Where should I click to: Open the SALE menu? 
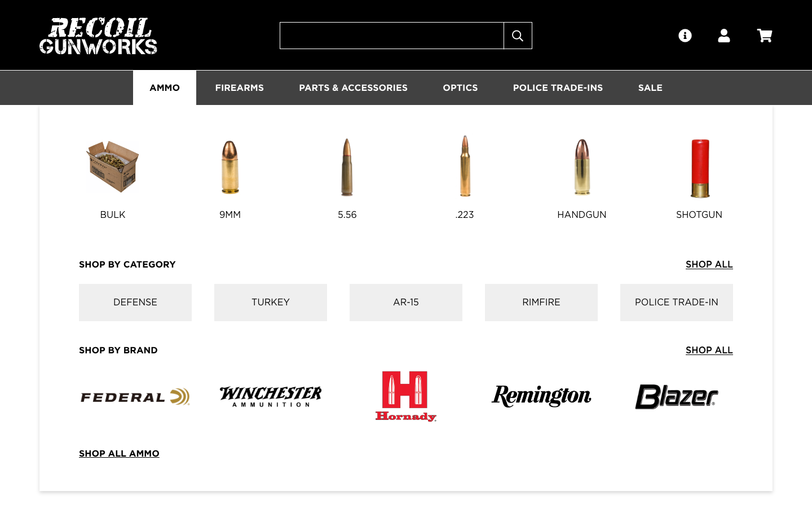[x=650, y=87]
